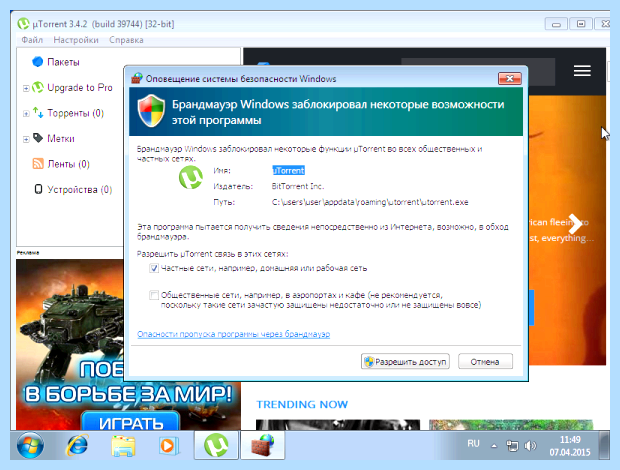Click the Show desktop strip
This screenshot has width=620, height=470.
click(x=605, y=445)
